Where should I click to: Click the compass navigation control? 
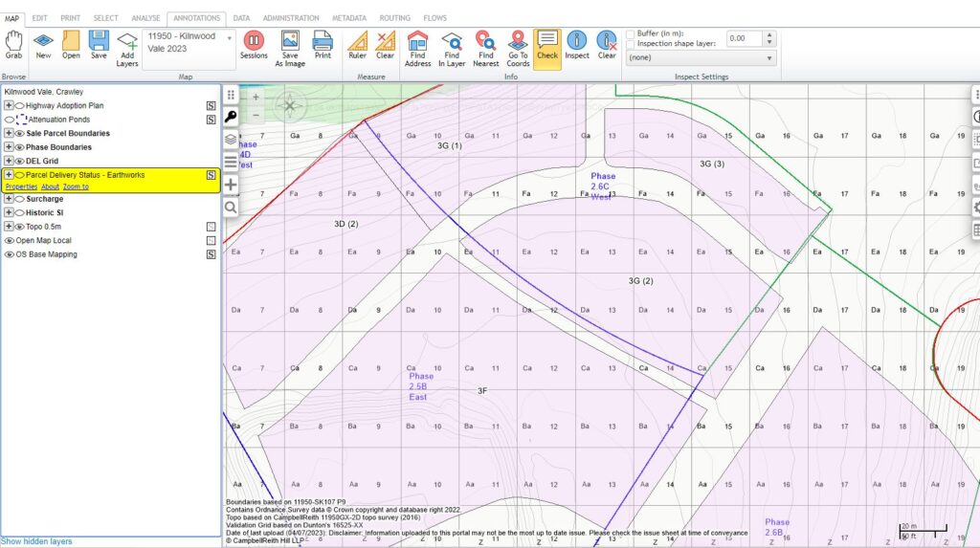[289, 105]
